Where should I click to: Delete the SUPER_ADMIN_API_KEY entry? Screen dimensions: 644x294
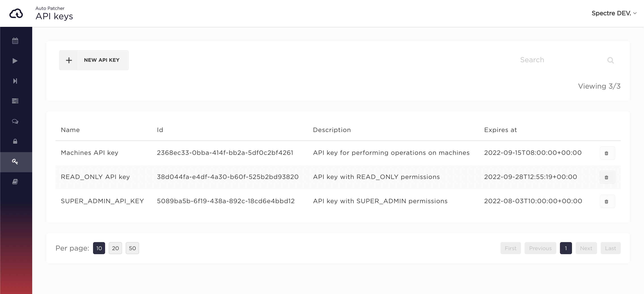(x=607, y=201)
